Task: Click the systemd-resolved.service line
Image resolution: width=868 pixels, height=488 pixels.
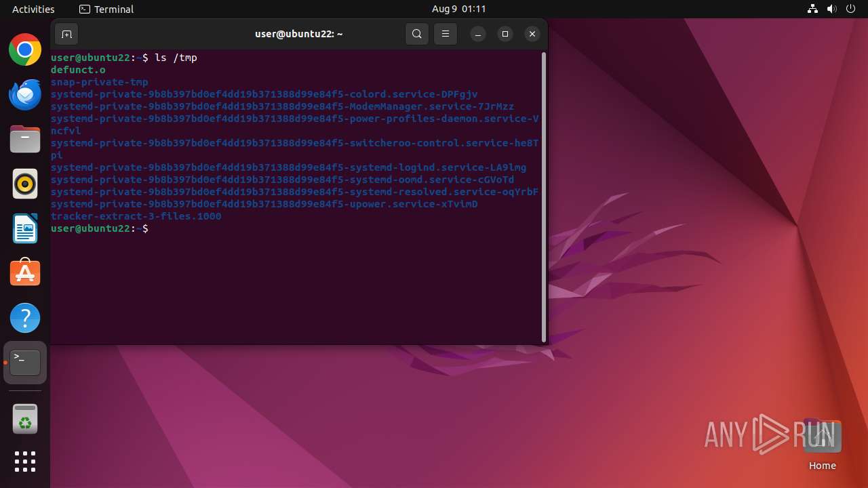Action: point(295,192)
